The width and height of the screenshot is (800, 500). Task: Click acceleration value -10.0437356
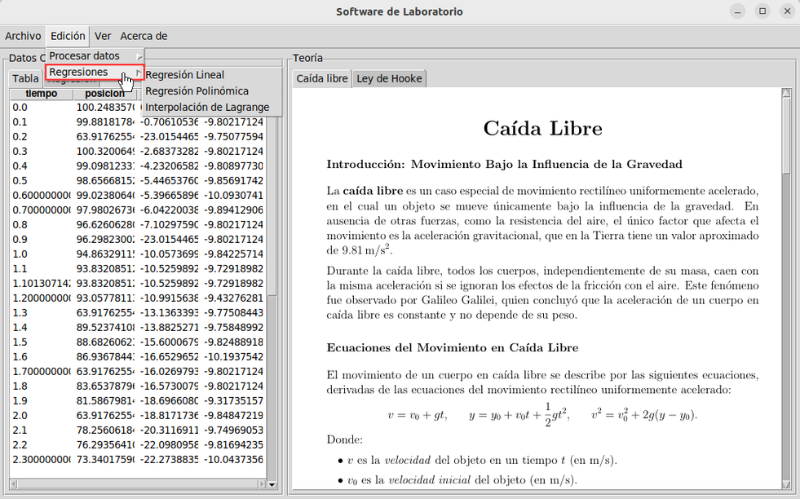click(234, 460)
